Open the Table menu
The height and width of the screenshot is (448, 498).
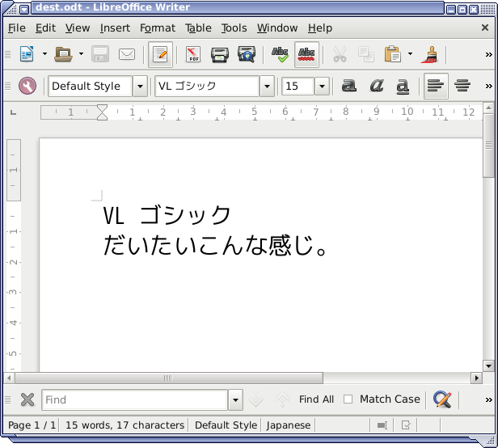pyautogui.click(x=198, y=28)
